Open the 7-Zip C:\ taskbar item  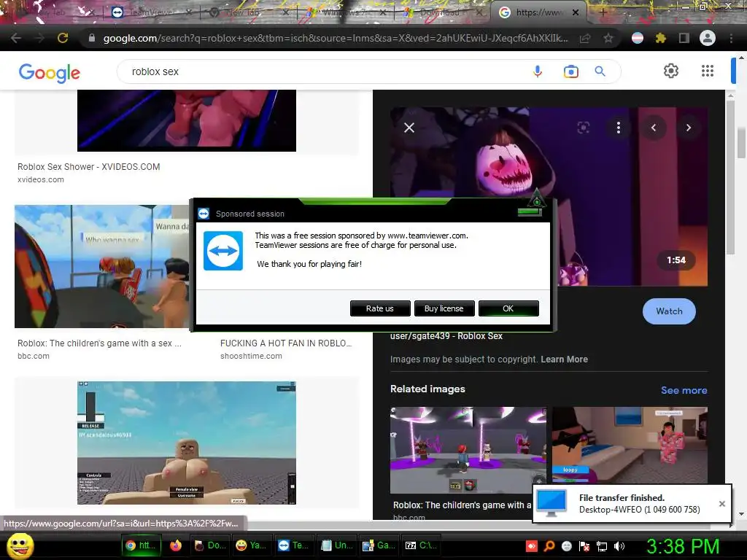pyautogui.click(x=421, y=545)
